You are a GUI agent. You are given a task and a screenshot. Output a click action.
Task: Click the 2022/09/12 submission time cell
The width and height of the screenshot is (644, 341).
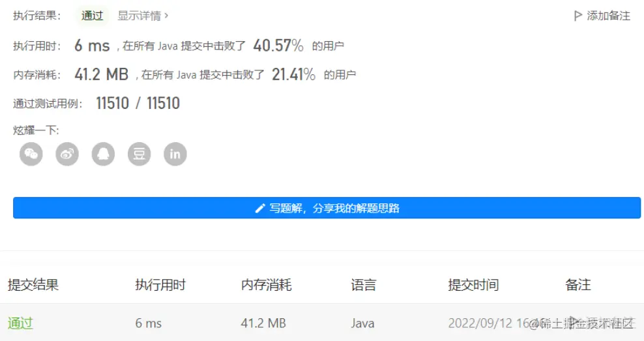point(497,323)
